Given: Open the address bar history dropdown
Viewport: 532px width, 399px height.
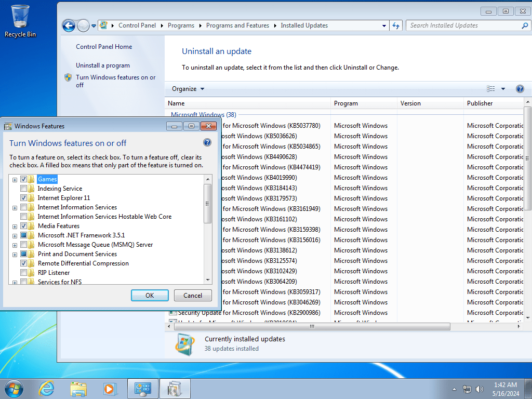Looking at the screenshot, I should 384,26.
